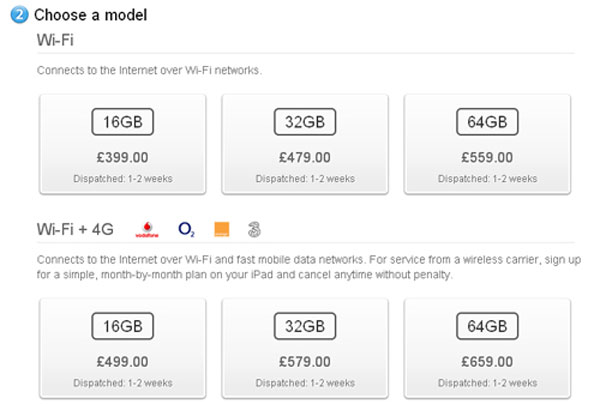Select the Wi-Fi 16GB model at £399.00

click(x=122, y=143)
